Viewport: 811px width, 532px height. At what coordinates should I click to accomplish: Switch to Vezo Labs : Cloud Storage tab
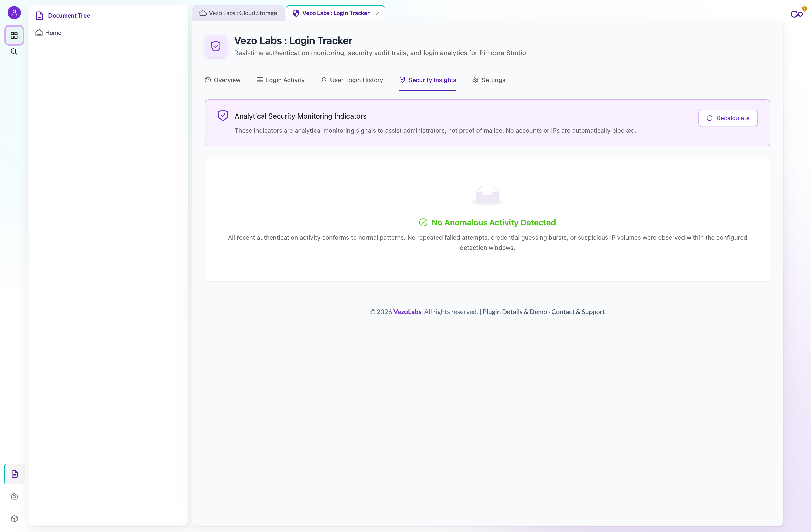[x=238, y=13]
